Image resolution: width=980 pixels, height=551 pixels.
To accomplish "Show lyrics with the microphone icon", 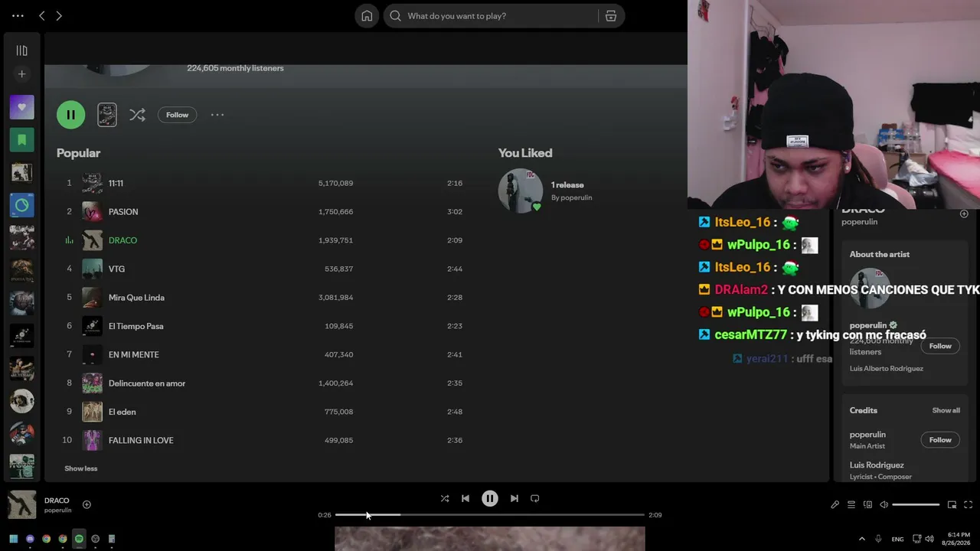I will coord(835,505).
